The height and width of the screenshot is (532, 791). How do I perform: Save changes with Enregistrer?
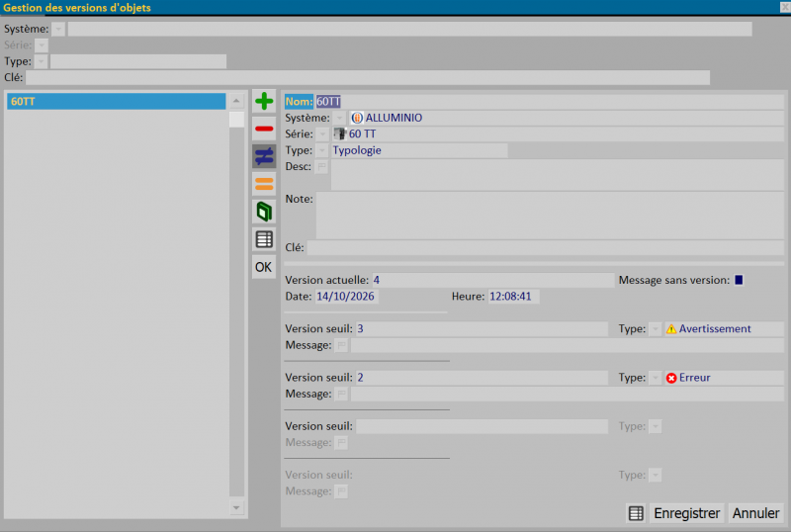pyautogui.click(x=686, y=513)
